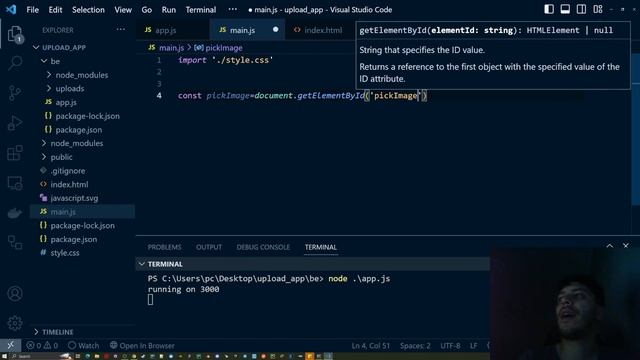Open the Search view in activity bar
The image size is (640, 360).
click(15, 63)
